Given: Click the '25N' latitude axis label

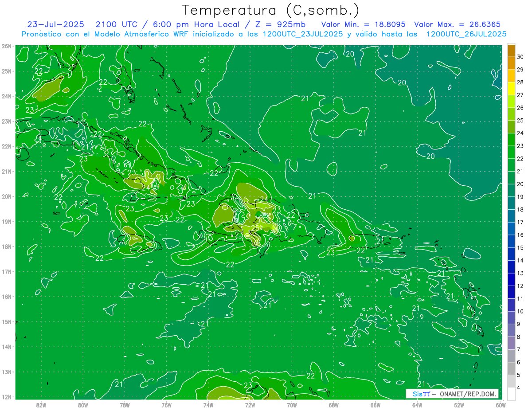Looking at the screenshot, I should (x=7, y=71).
